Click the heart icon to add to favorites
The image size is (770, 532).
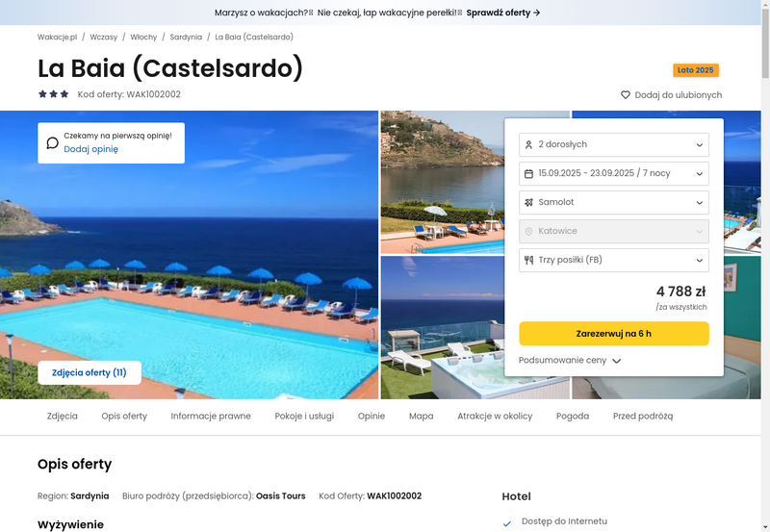(625, 94)
